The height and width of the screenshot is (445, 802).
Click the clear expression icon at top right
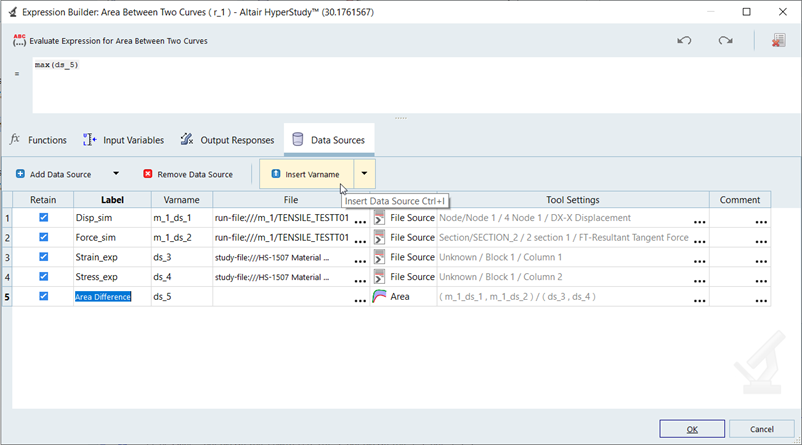pyautogui.click(x=777, y=41)
